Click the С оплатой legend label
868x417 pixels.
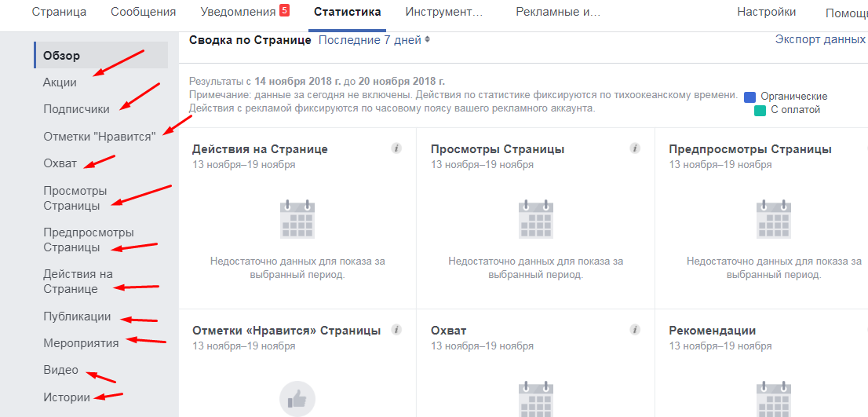pos(796,110)
